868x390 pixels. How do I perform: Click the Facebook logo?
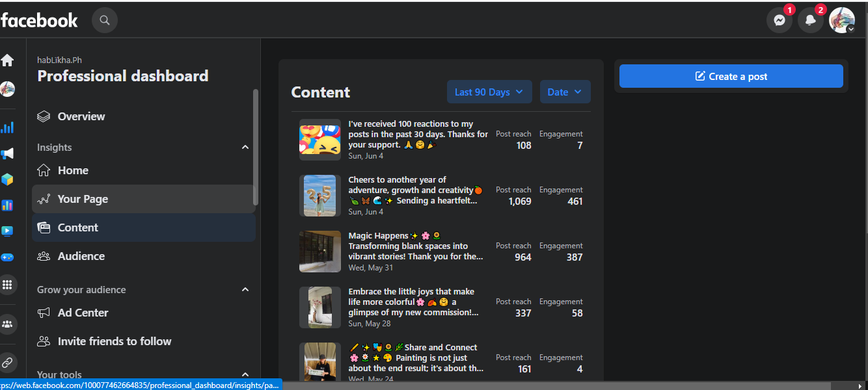coord(39,20)
